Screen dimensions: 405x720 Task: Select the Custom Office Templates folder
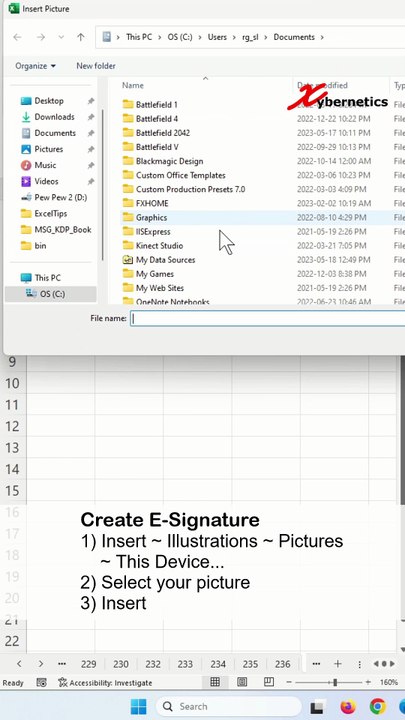click(x=180, y=175)
